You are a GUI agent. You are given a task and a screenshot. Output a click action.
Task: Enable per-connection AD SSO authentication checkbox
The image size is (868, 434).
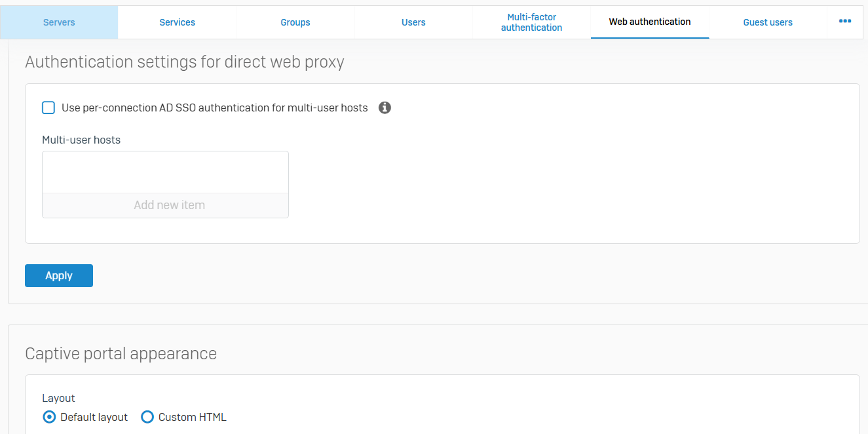[x=48, y=108]
